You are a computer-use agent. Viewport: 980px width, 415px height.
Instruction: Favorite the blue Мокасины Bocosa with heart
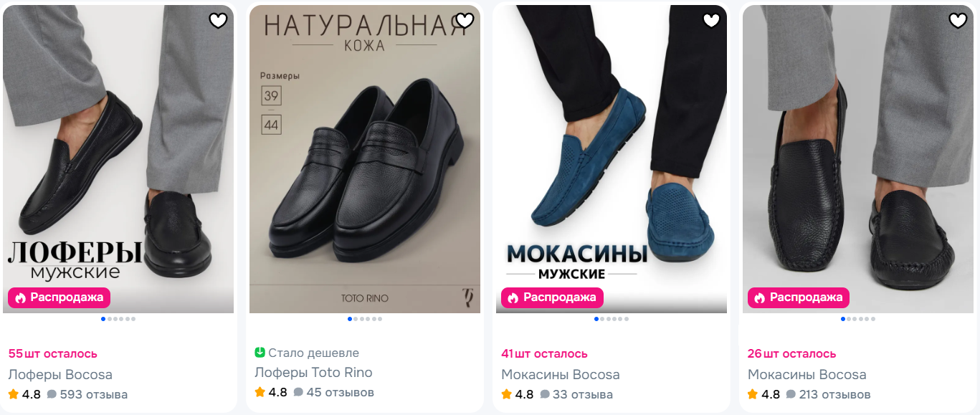coord(711,21)
